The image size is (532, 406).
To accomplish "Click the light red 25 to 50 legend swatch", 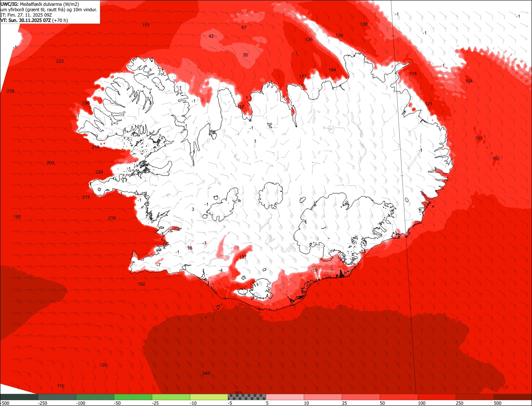I will coord(361,397).
